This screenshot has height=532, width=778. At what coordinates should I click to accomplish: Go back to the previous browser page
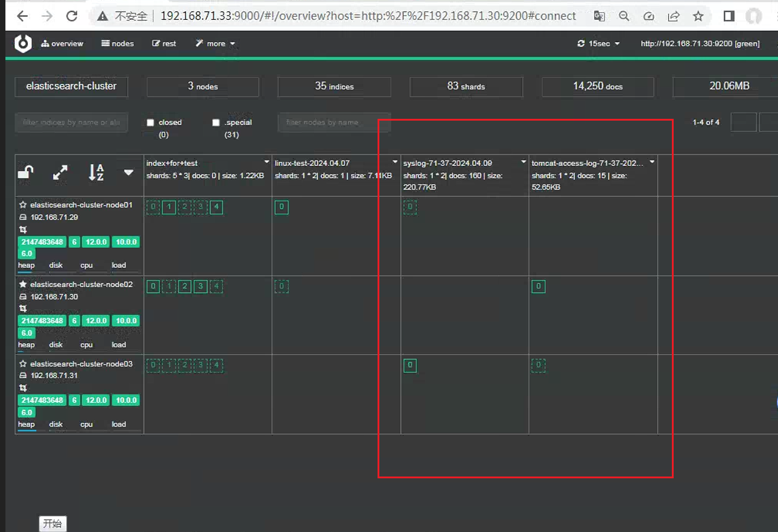pyautogui.click(x=22, y=16)
